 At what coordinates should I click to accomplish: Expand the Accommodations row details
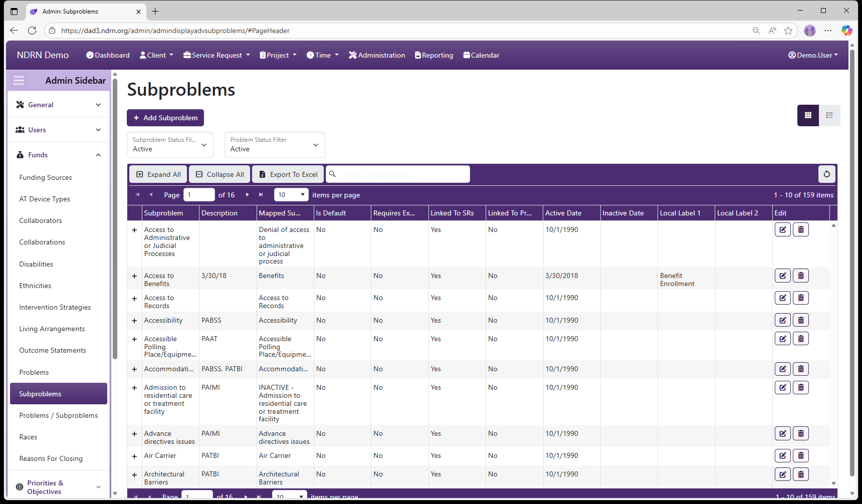click(134, 369)
